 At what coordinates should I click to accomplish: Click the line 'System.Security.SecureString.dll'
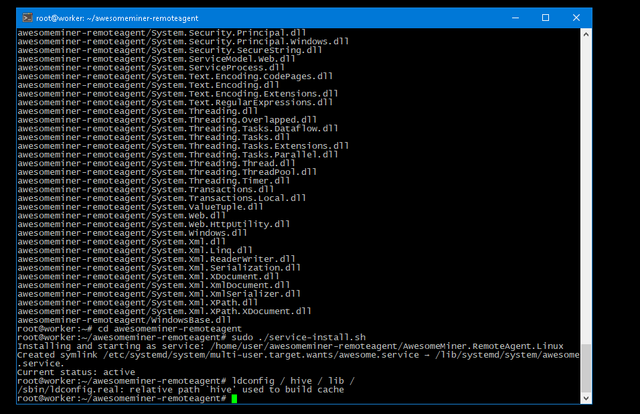coord(170,50)
